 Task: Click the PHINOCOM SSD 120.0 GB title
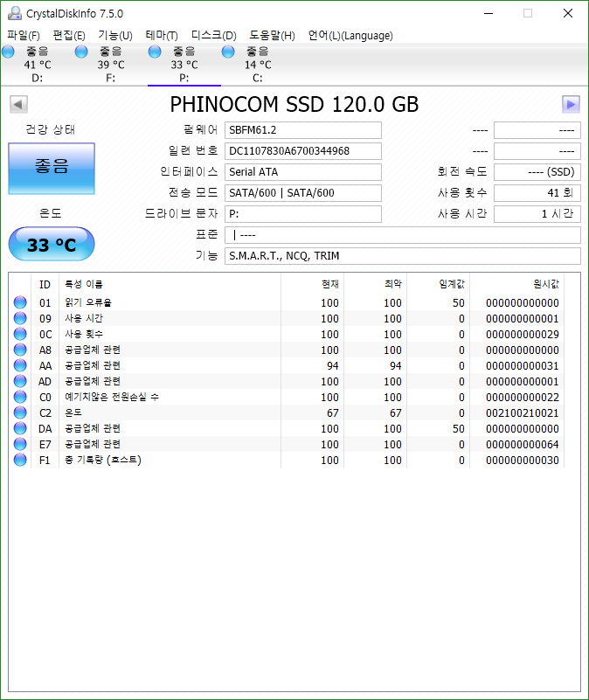tap(294, 105)
